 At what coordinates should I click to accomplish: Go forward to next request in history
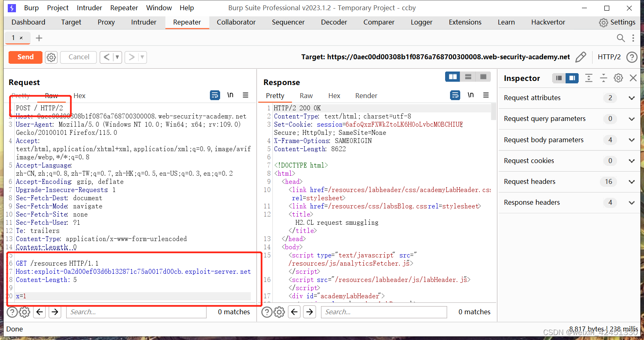coord(131,57)
